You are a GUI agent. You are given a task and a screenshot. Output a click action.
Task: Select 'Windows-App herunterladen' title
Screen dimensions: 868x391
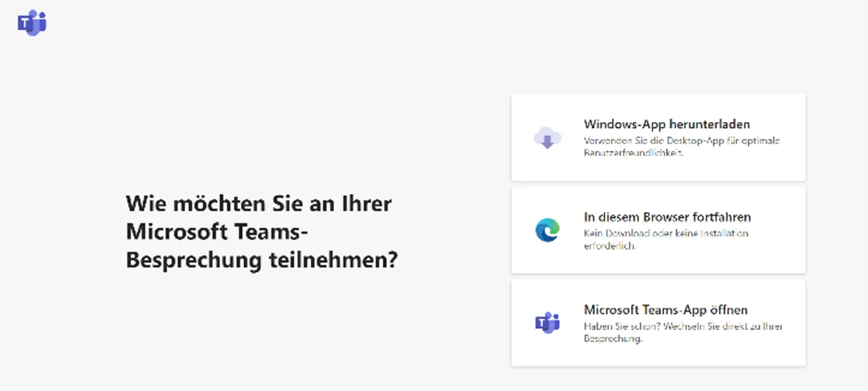coord(667,123)
